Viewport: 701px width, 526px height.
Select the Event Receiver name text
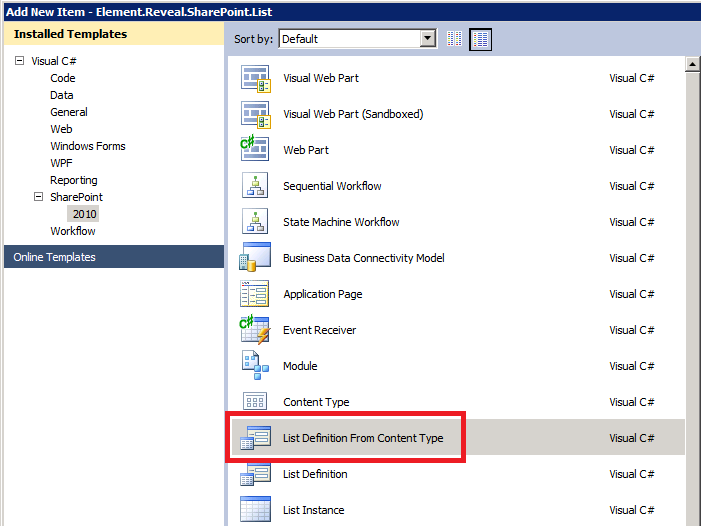pos(320,330)
